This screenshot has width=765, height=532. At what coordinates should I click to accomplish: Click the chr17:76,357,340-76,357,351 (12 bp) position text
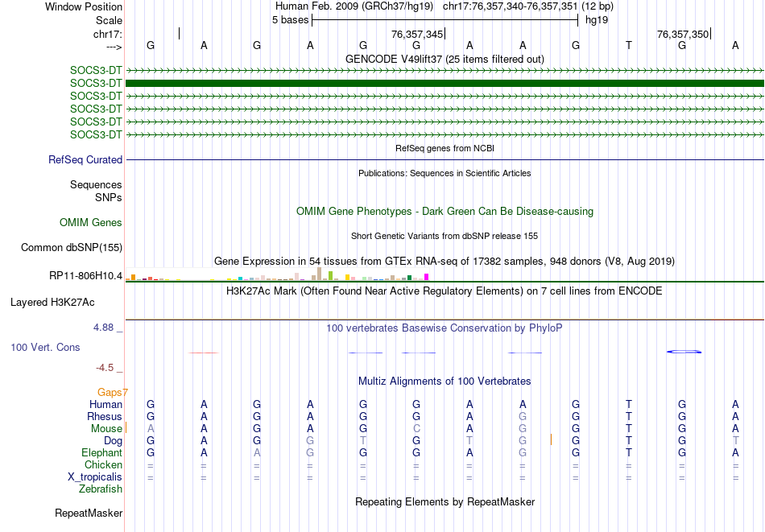tap(528, 6)
